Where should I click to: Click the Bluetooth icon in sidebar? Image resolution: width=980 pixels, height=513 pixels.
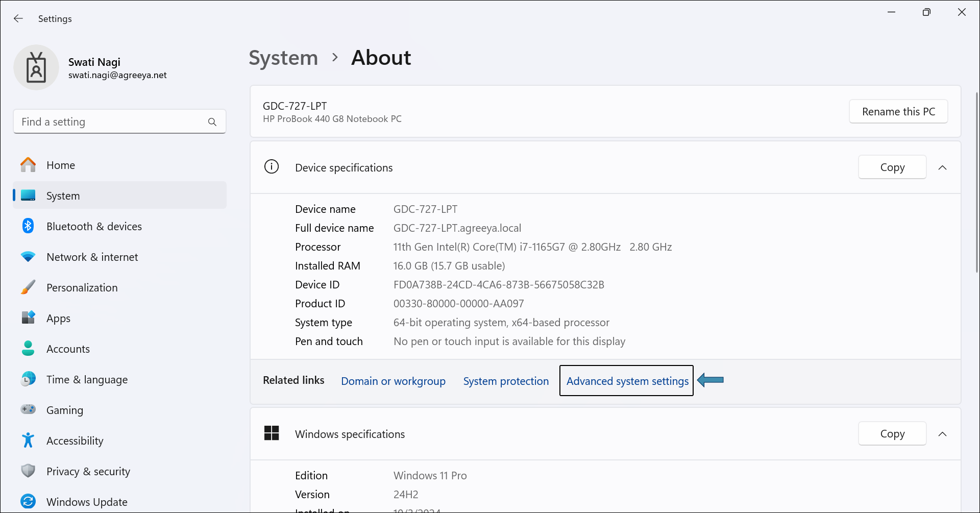click(x=28, y=226)
